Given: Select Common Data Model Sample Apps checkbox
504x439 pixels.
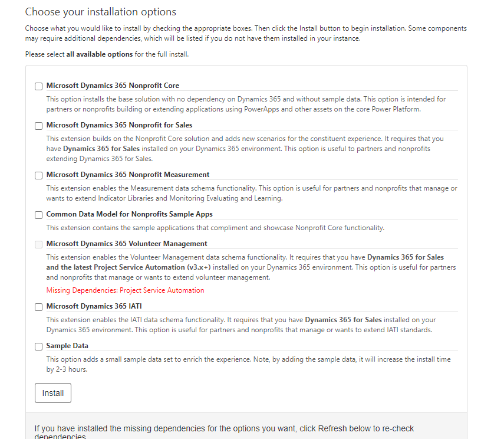Looking at the screenshot, I should click(38, 215).
